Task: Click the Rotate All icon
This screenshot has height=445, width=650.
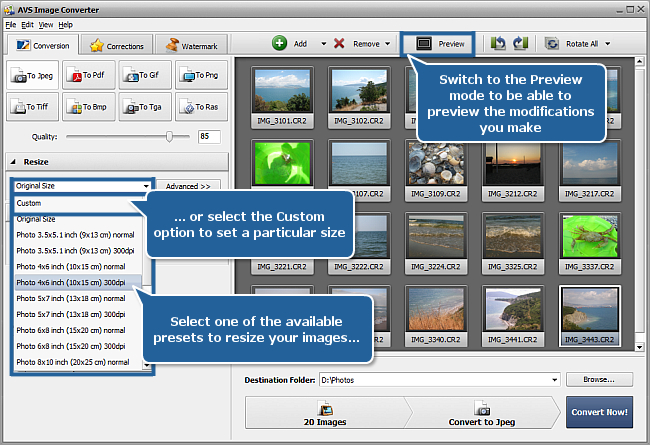Action: 552,44
